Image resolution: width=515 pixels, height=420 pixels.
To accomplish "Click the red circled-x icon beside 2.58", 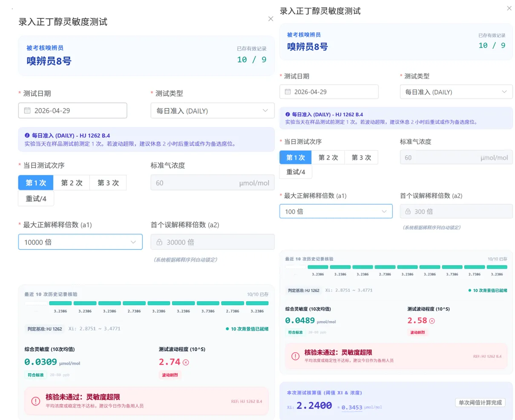I will (x=432, y=321).
